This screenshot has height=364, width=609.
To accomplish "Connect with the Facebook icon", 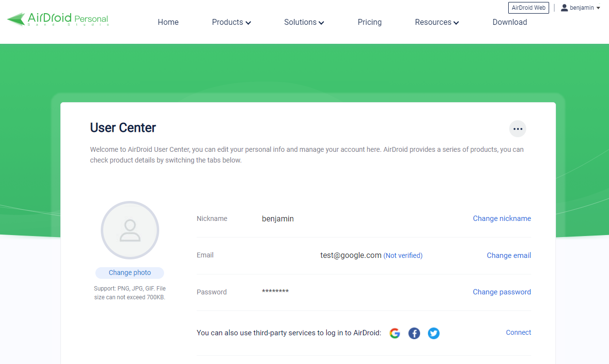I will [x=414, y=333].
